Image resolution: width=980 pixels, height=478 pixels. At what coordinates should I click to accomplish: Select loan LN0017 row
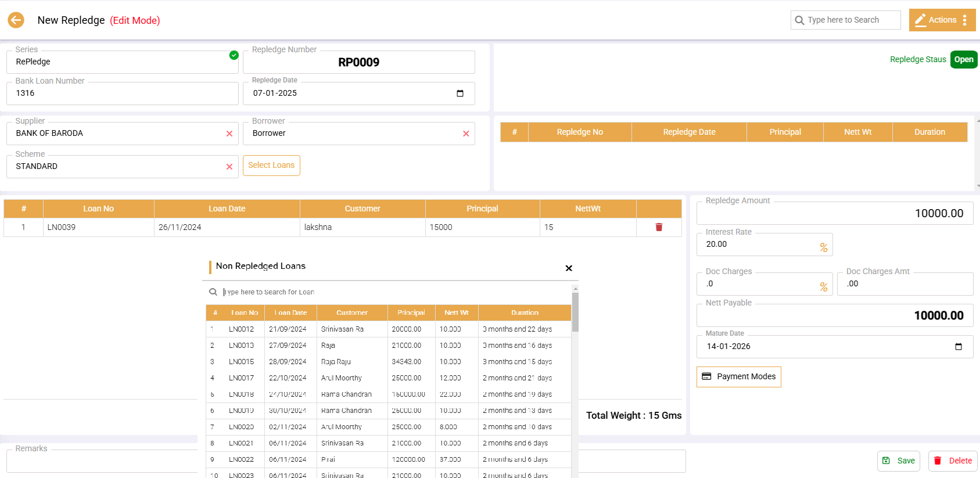coord(388,378)
